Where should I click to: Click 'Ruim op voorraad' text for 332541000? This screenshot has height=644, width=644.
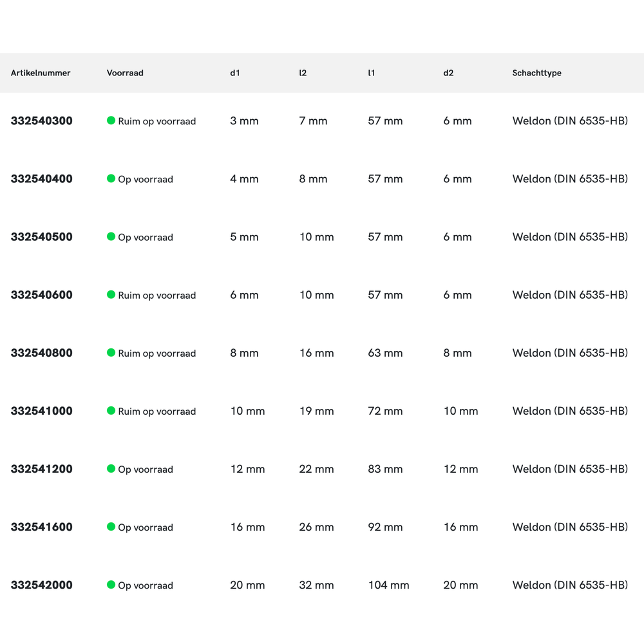point(156,412)
